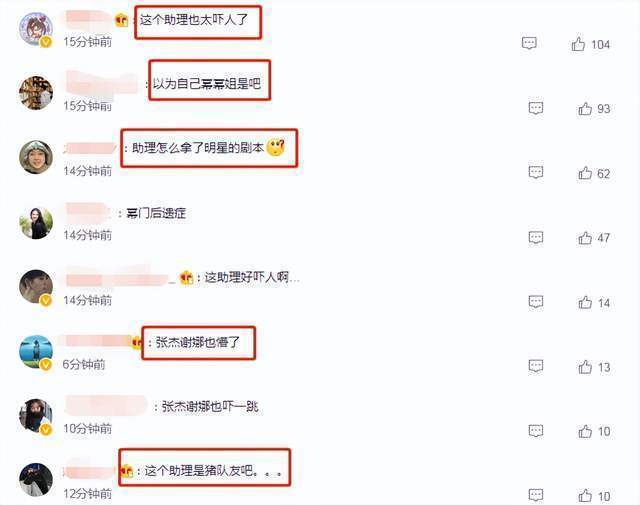Click the '6分钟前' timestamp
Viewport: 640px width, 505px height.
84,364
